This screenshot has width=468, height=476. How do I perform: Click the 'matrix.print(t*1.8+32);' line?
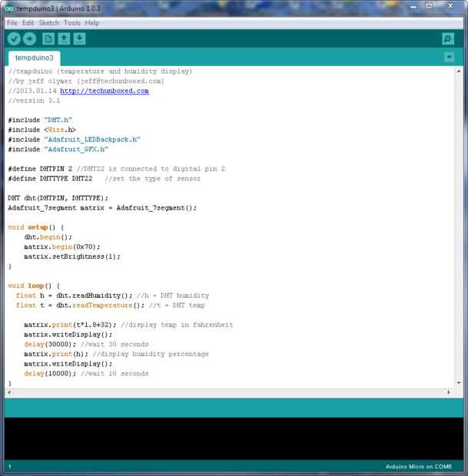point(128,325)
